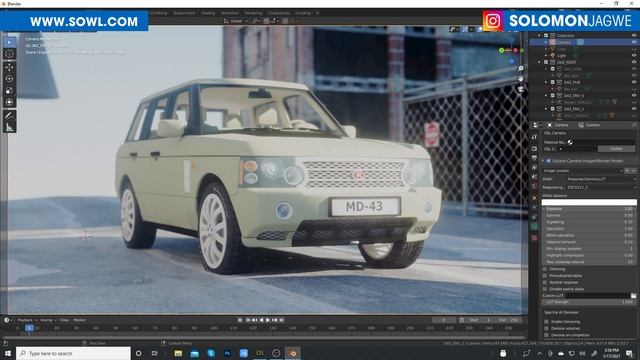640x360 pixels.
Task: Open the View Layer properties tab
Action: pos(534,167)
